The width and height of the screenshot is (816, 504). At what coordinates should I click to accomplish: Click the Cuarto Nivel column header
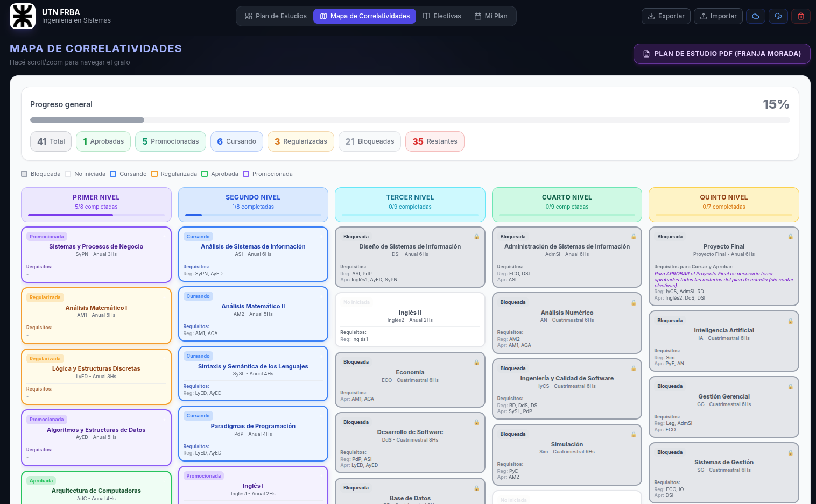[567, 204]
